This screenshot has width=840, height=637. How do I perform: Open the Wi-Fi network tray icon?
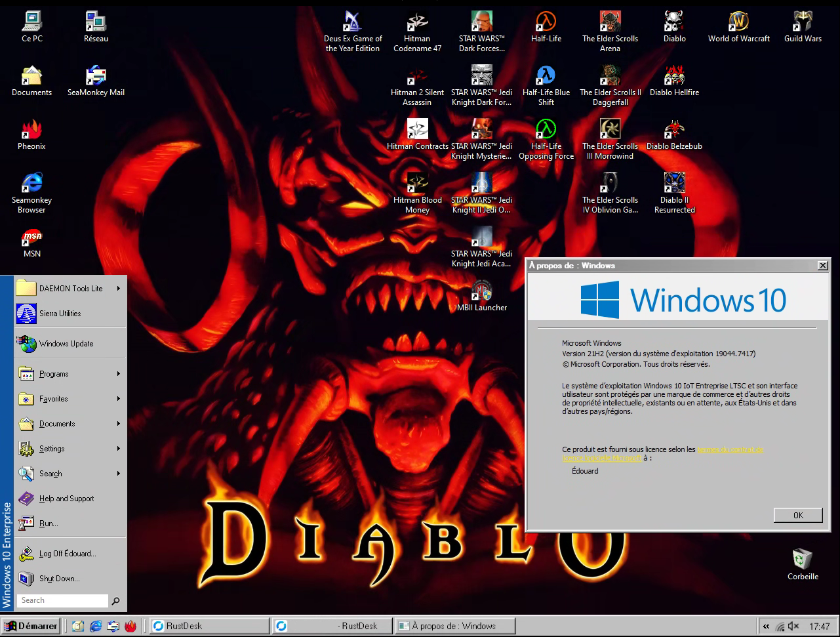(780, 627)
